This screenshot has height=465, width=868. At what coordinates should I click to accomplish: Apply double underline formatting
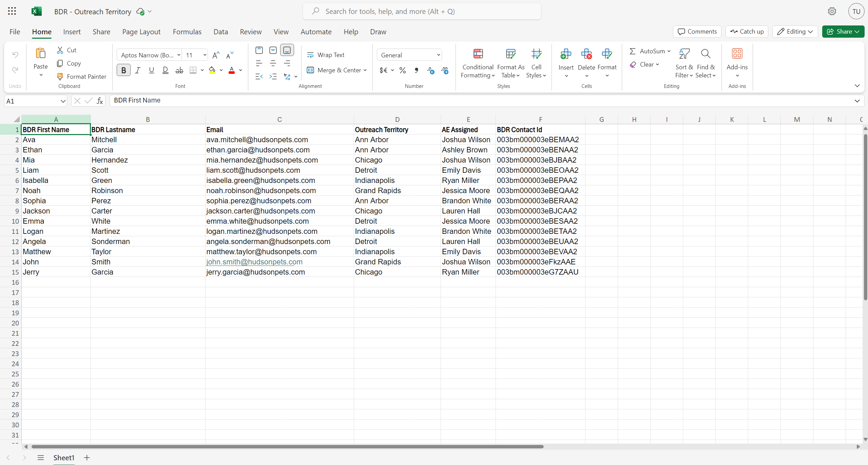coord(165,70)
